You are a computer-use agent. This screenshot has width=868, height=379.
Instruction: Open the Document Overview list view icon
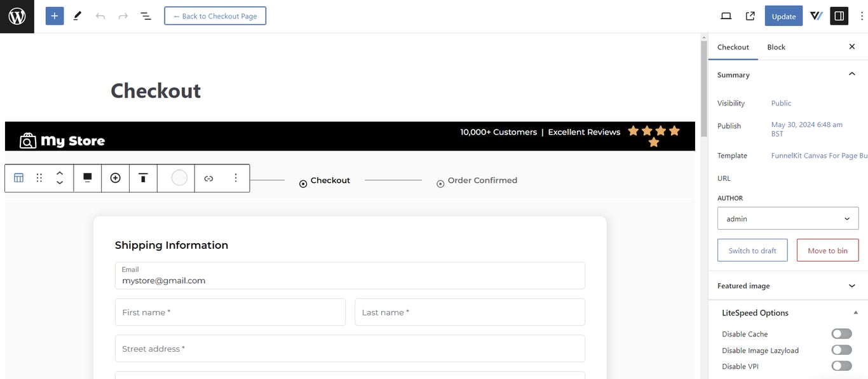[146, 15]
